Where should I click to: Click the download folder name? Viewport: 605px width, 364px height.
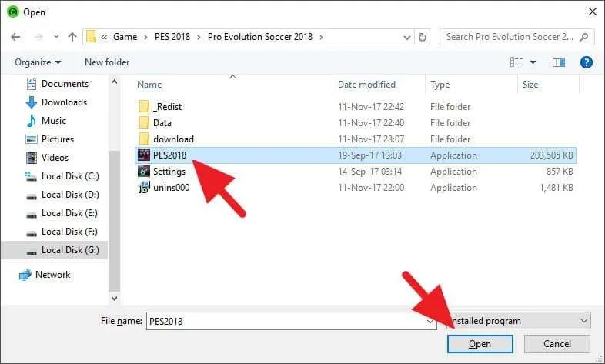pos(174,139)
